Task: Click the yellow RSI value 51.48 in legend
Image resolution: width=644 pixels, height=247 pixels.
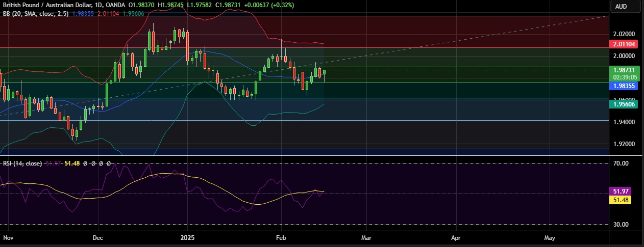Action: coord(72,163)
